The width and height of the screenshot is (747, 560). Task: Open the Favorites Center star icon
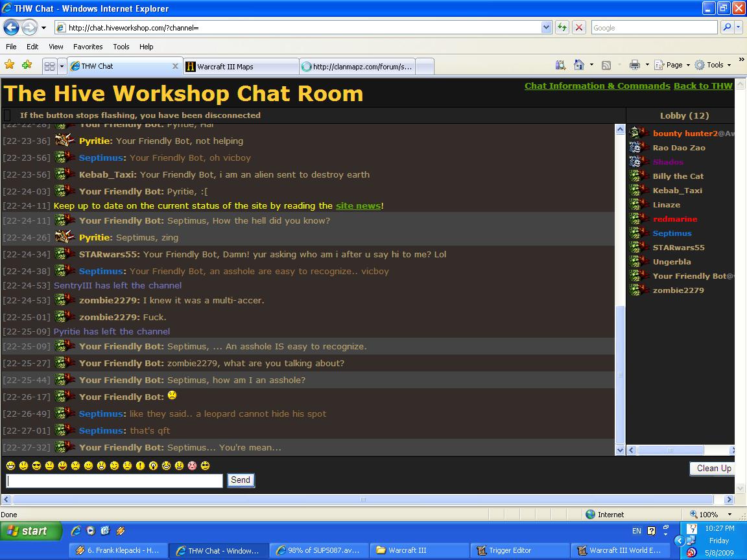[x=10, y=65]
